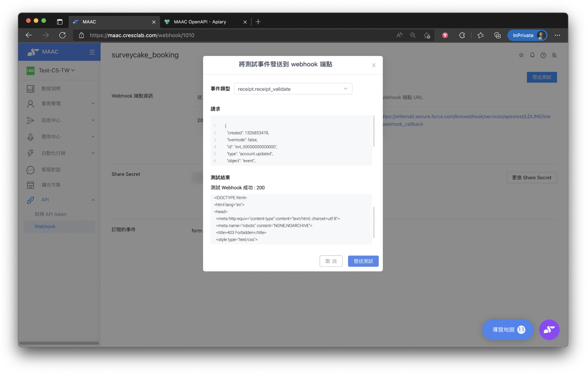Open 取得 API token menu item
588x374 pixels.
[x=51, y=214]
